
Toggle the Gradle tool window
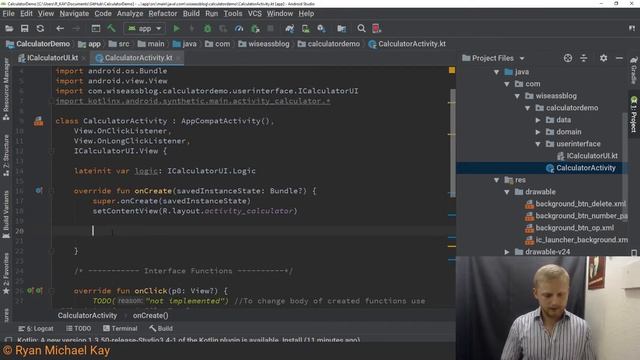634,70
